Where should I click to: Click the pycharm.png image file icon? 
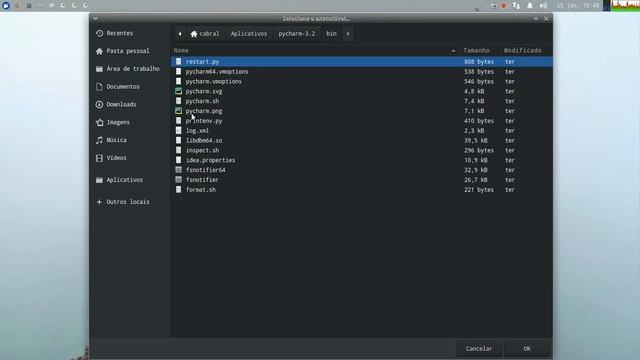click(x=178, y=111)
